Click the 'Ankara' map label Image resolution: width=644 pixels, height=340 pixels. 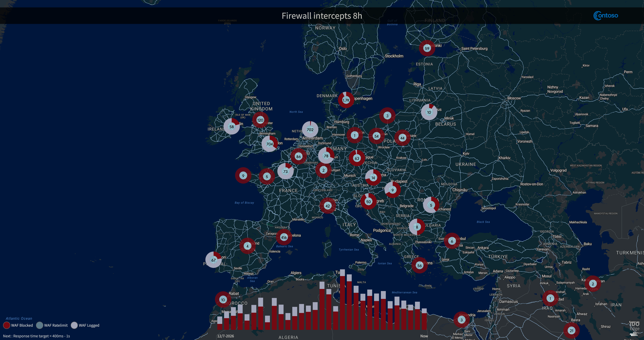click(x=483, y=248)
